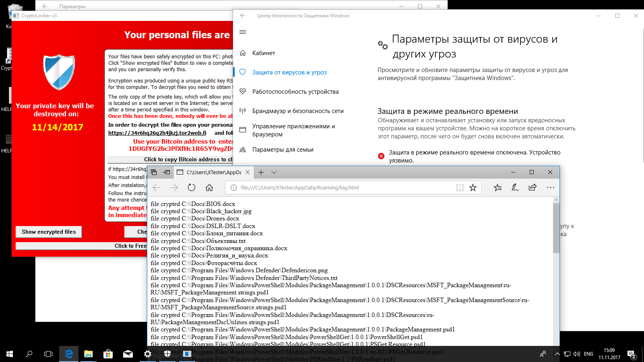Click the family people icon in sidebar
Viewport: 644px width, 362px height.
coord(243,150)
